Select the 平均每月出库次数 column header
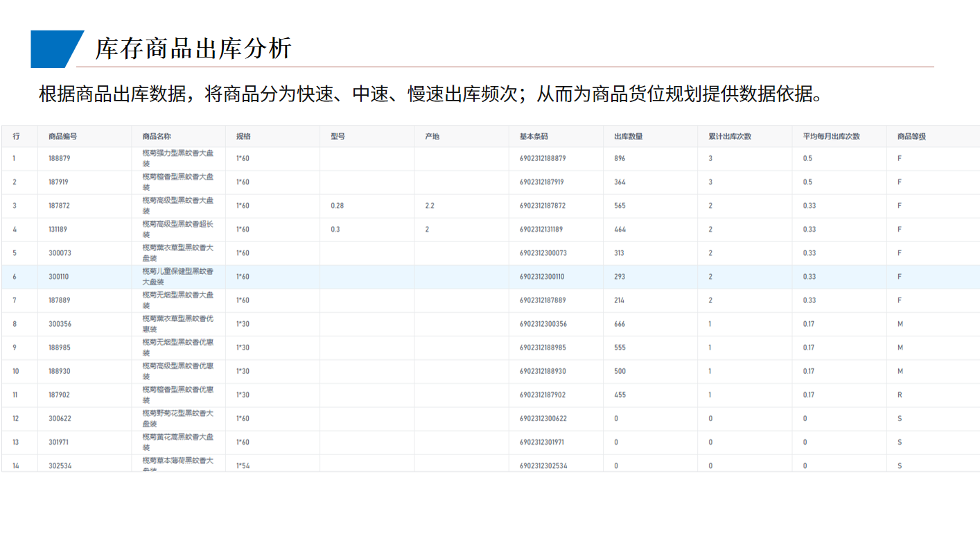Viewport: 980px width, 548px height. pos(831,137)
